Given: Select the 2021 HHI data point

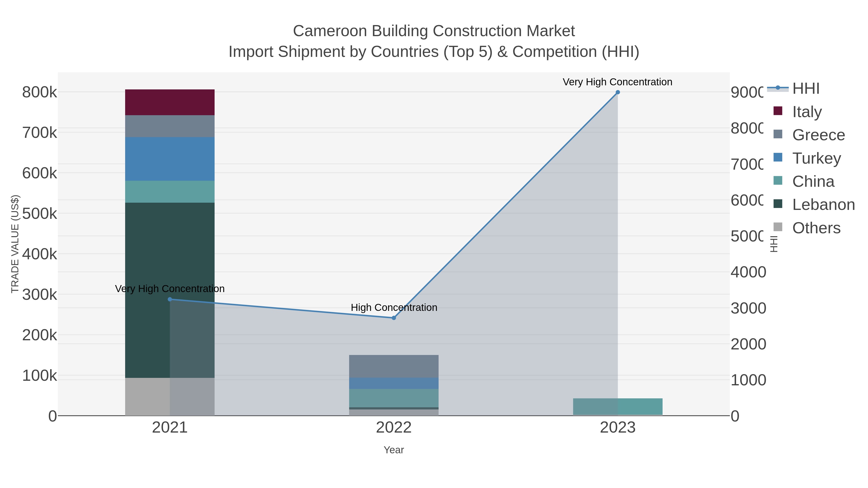Looking at the screenshot, I should pyautogui.click(x=170, y=299).
